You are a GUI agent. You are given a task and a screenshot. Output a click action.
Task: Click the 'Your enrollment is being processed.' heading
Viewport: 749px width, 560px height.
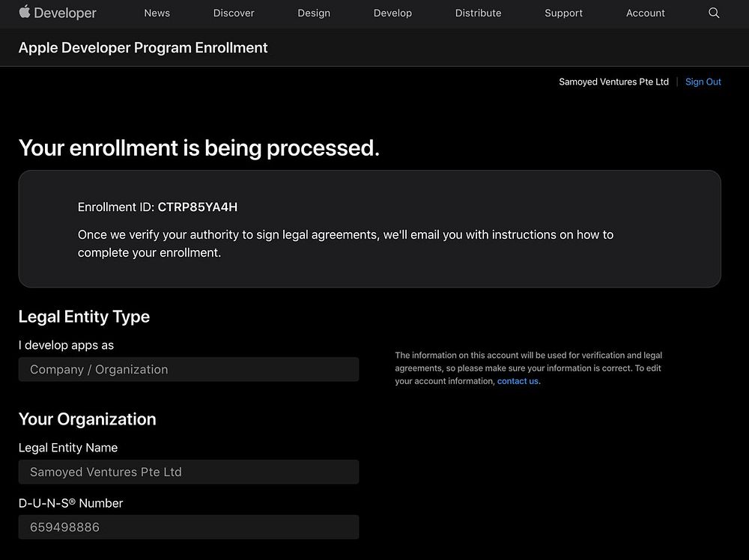click(x=198, y=148)
